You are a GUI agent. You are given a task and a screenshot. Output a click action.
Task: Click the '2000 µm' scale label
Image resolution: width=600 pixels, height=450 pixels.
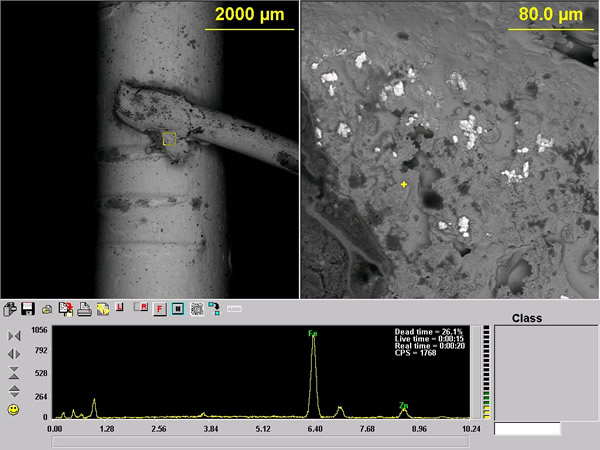click(x=250, y=15)
